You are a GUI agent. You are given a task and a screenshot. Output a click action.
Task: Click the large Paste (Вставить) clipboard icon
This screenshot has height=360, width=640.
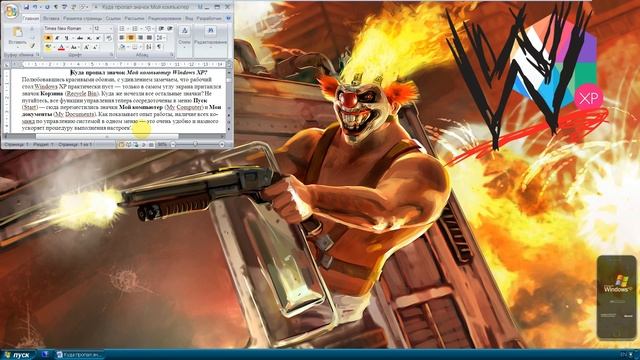[18, 32]
